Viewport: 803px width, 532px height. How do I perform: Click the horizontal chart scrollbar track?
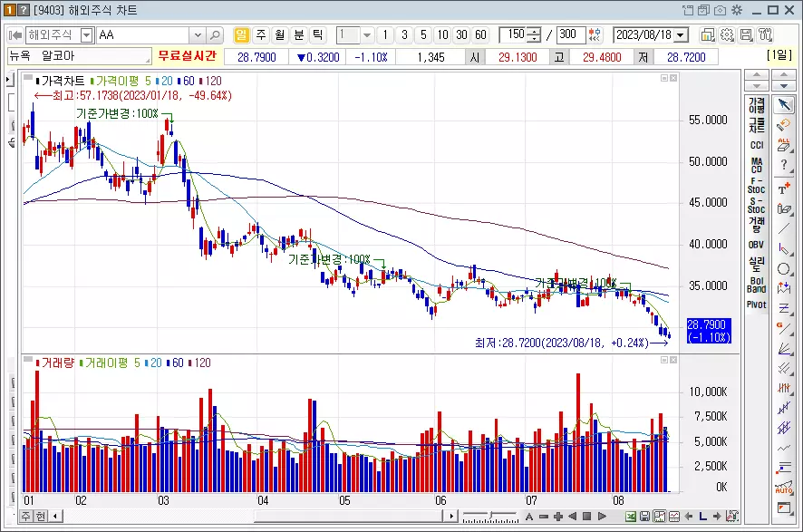[x=254, y=516]
